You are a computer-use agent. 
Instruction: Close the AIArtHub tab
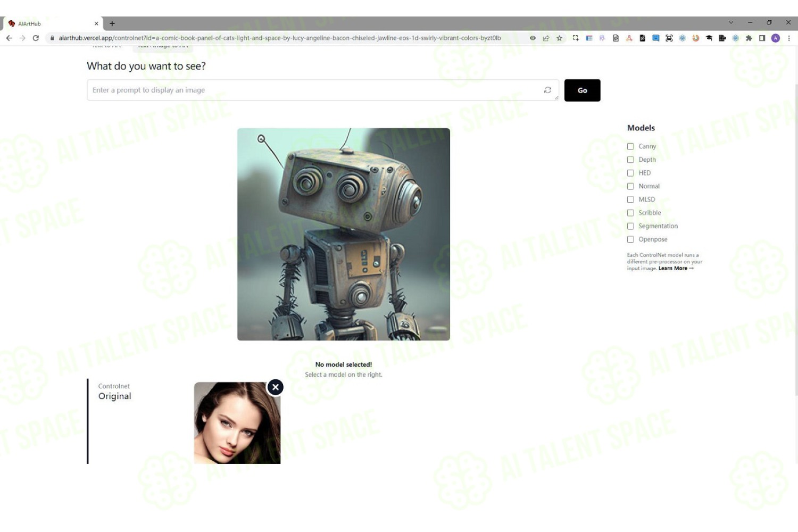(96, 23)
